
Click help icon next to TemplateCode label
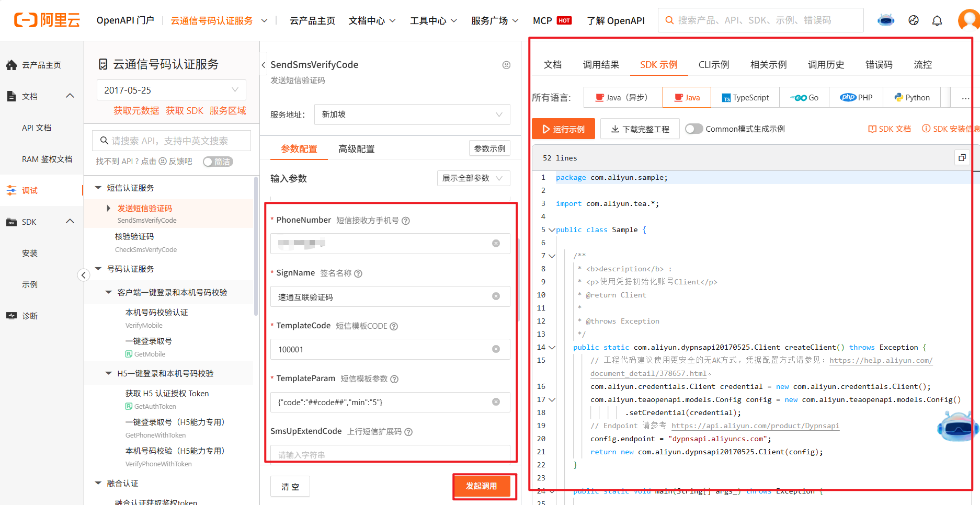tap(394, 326)
